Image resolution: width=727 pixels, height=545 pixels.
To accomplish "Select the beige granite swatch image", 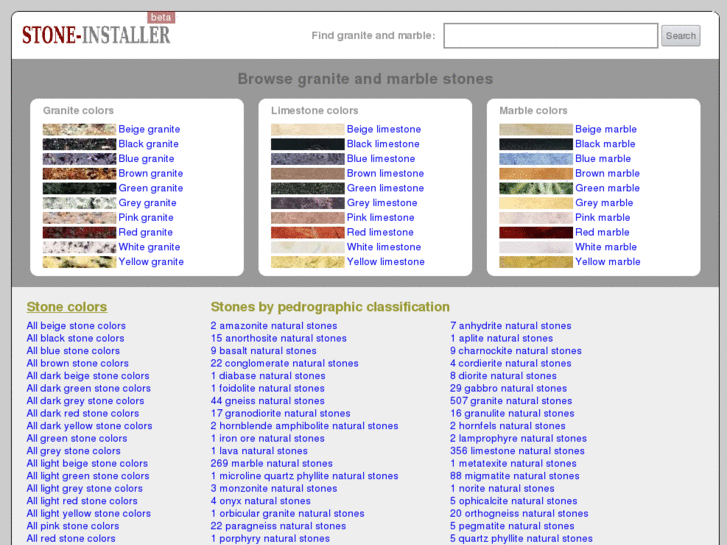I will 79,129.
